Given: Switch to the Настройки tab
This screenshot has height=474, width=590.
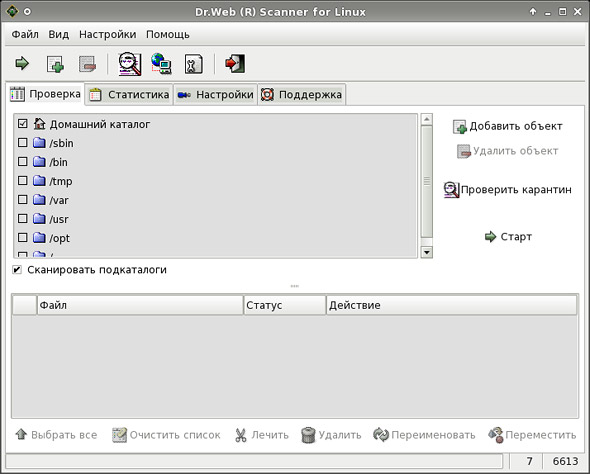Looking at the screenshot, I should click(x=216, y=94).
